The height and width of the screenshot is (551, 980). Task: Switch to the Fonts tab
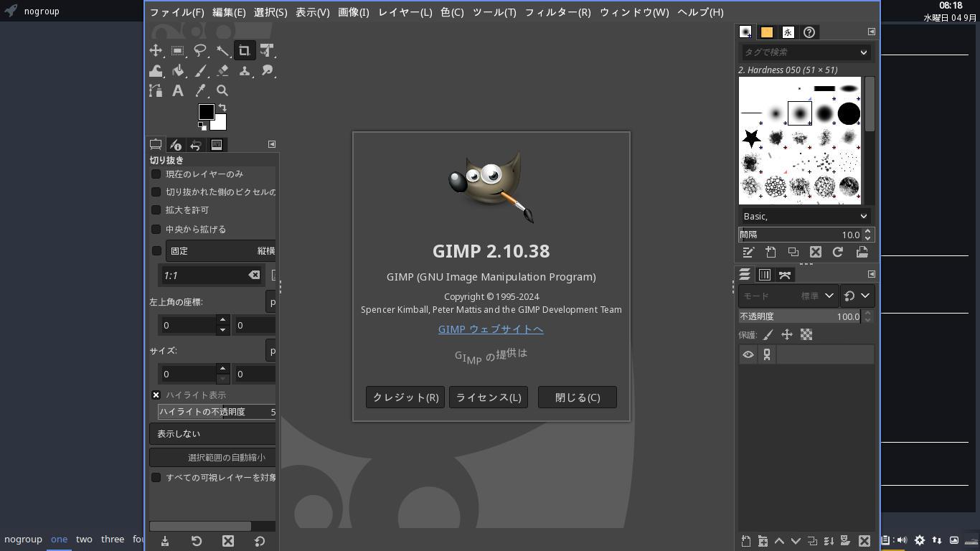coord(788,32)
